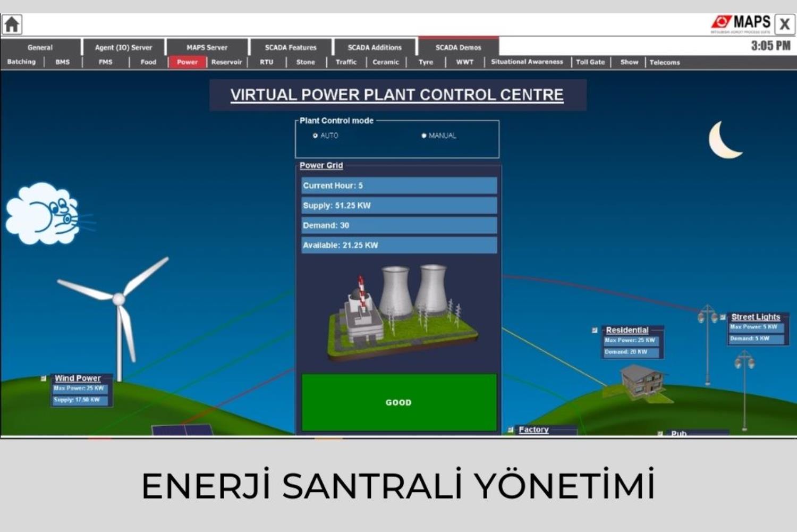This screenshot has width=797, height=532.
Task: Click the tall street lamp post
Action: point(708,344)
